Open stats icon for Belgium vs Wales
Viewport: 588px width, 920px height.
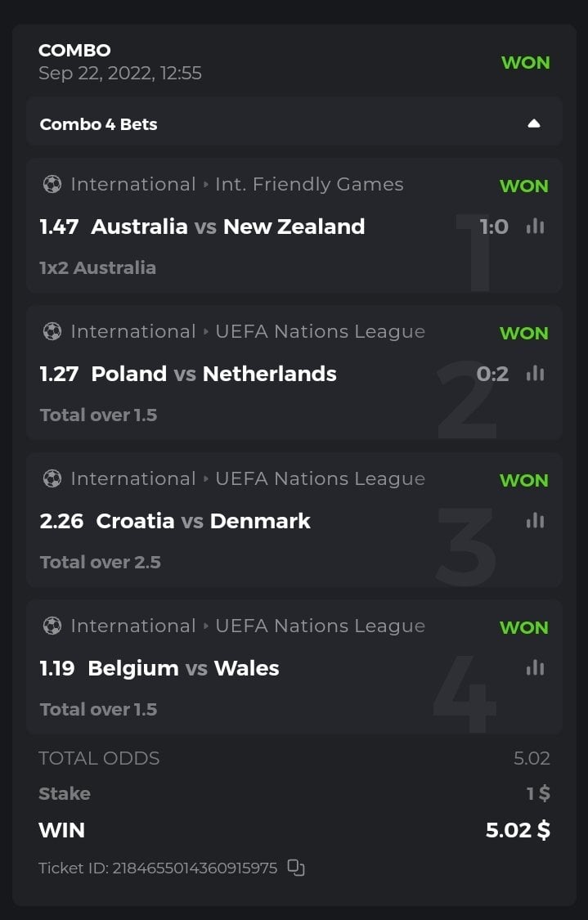click(535, 668)
